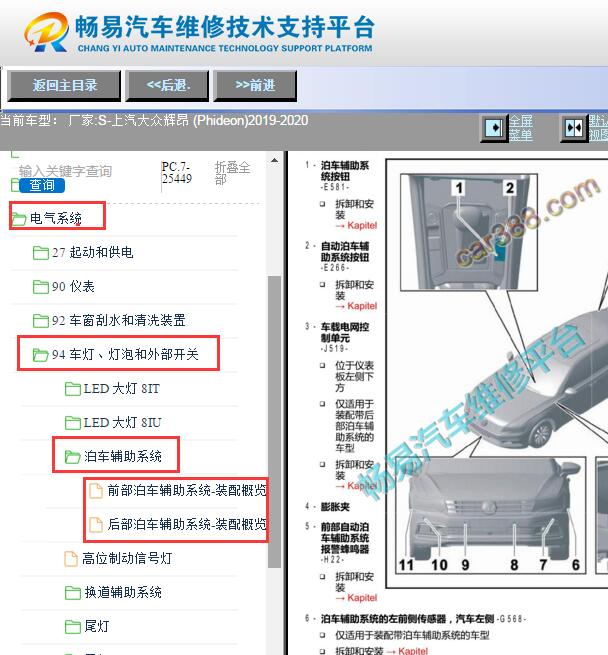Click the 当前车型 Phideon 2019-2020 text
The width and height of the screenshot is (608, 655).
click(x=154, y=121)
